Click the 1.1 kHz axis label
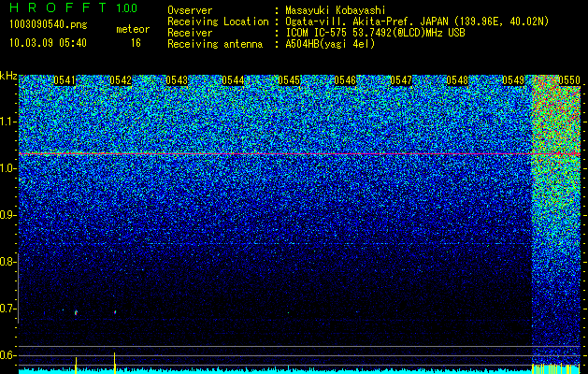The image size is (588, 374). [x=7, y=122]
